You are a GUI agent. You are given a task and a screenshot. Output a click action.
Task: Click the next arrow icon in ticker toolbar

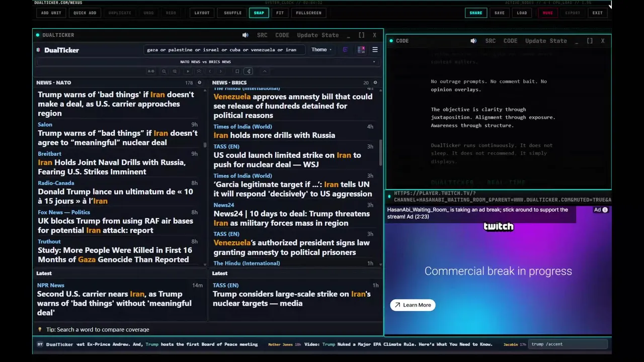(220, 71)
